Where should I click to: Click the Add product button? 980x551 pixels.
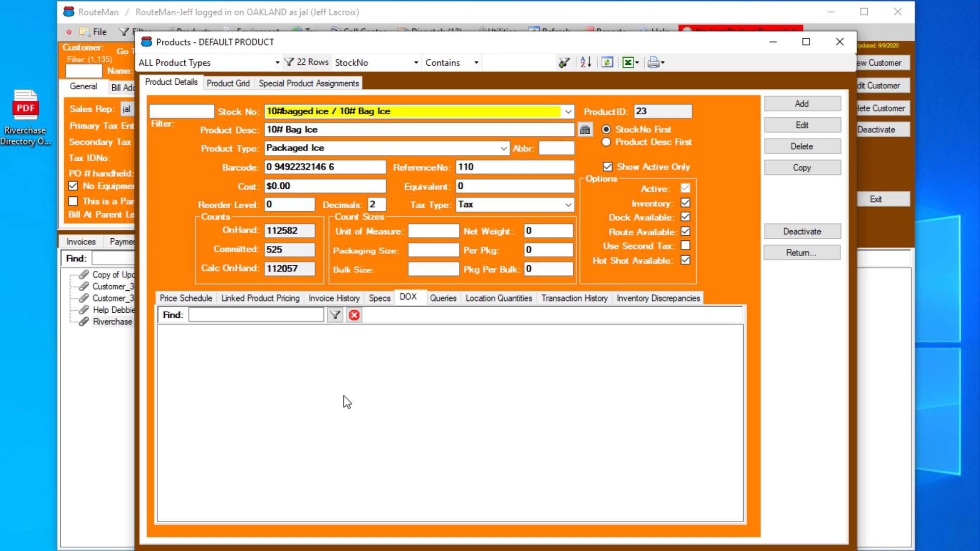coord(802,104)
